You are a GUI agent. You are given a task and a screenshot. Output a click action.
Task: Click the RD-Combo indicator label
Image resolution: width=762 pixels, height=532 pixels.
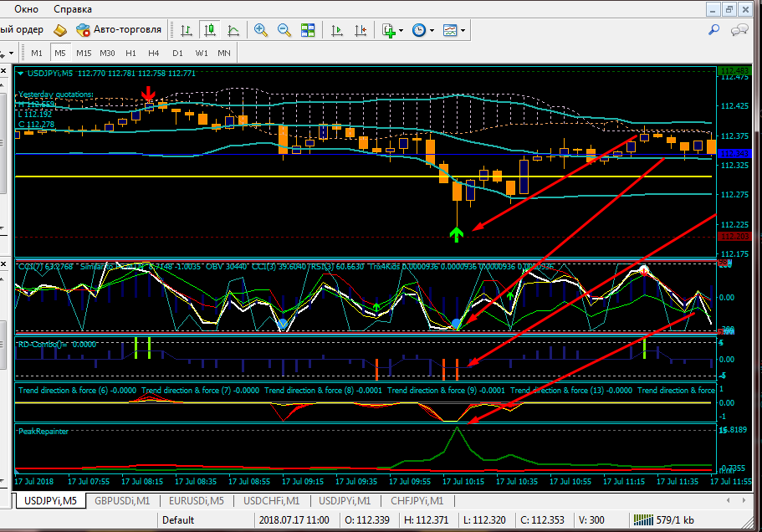coord(57,345)
